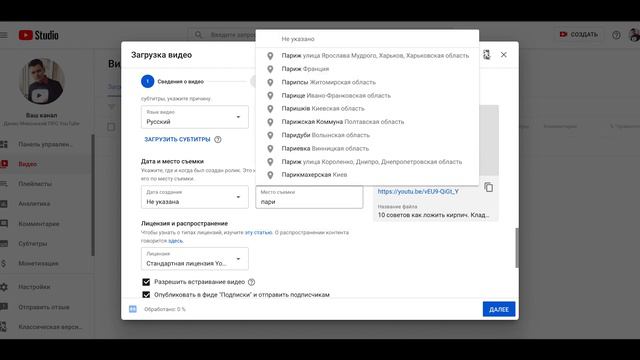
Task: Open the 'эту статью' license link
Action: 258,233
